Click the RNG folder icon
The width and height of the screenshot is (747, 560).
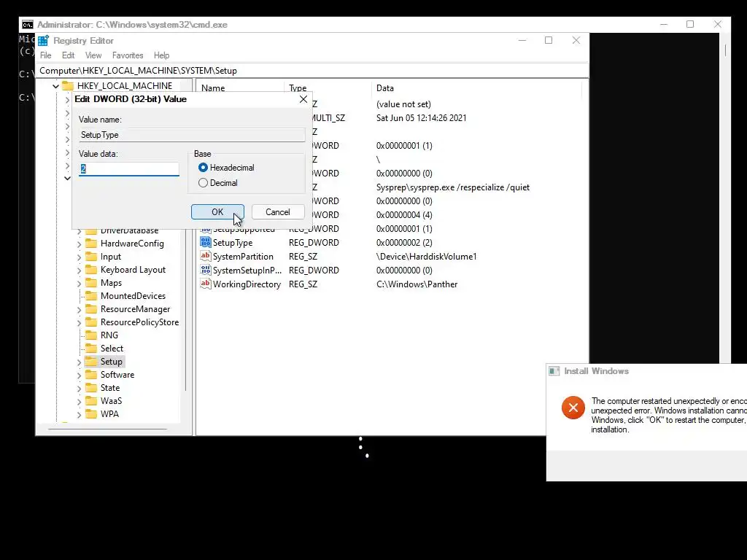[91, 335]
